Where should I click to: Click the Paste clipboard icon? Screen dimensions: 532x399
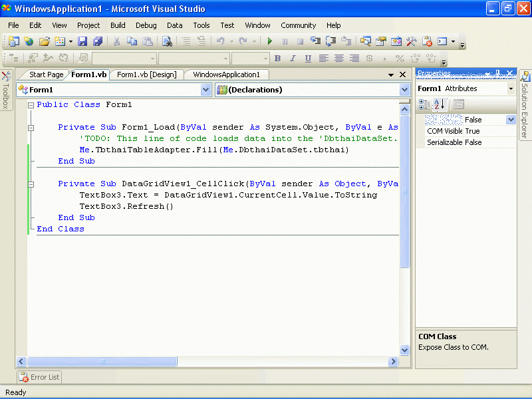point(147,41)
